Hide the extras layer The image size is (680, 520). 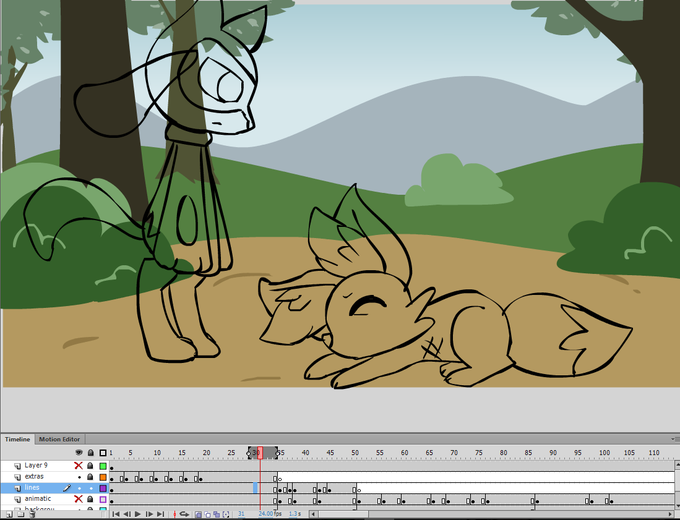79,477
